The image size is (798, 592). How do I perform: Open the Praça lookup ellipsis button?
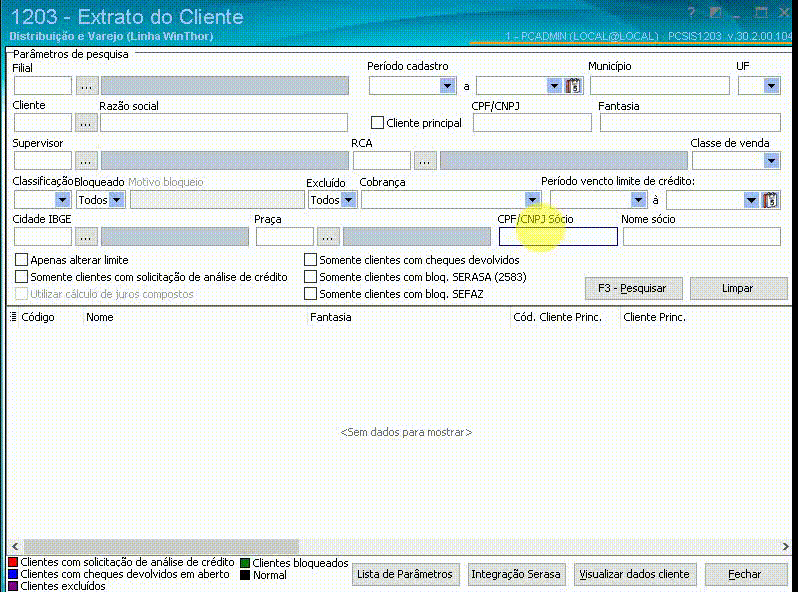pyautogui.click(x=328, y=237)
